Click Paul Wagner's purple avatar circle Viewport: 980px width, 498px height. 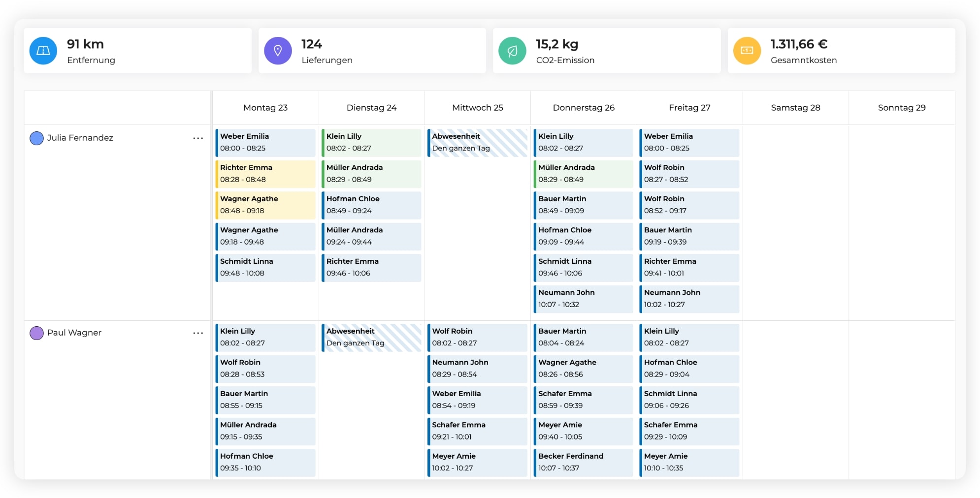36,333
